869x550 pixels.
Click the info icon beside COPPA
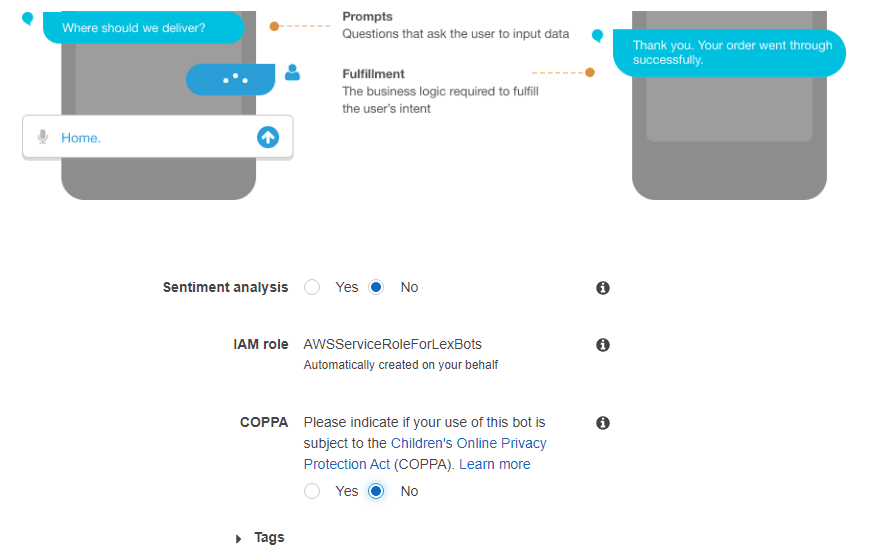(x=602, y=423)
